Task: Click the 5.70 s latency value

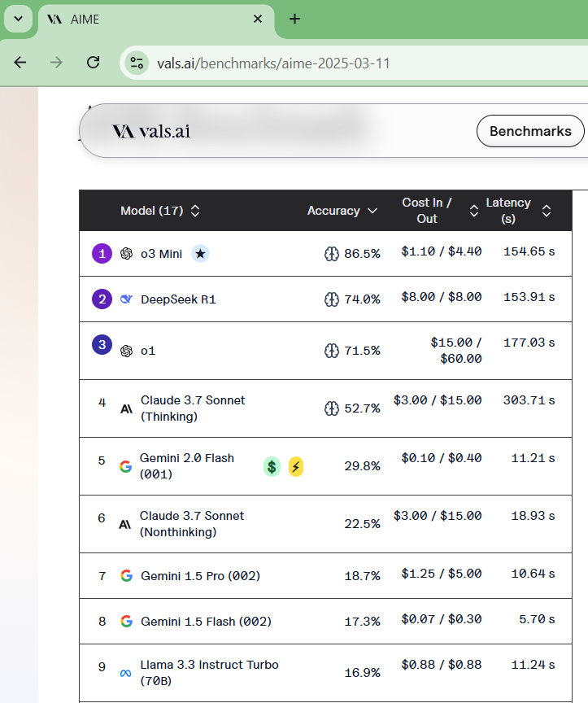Action: (537, 620)
